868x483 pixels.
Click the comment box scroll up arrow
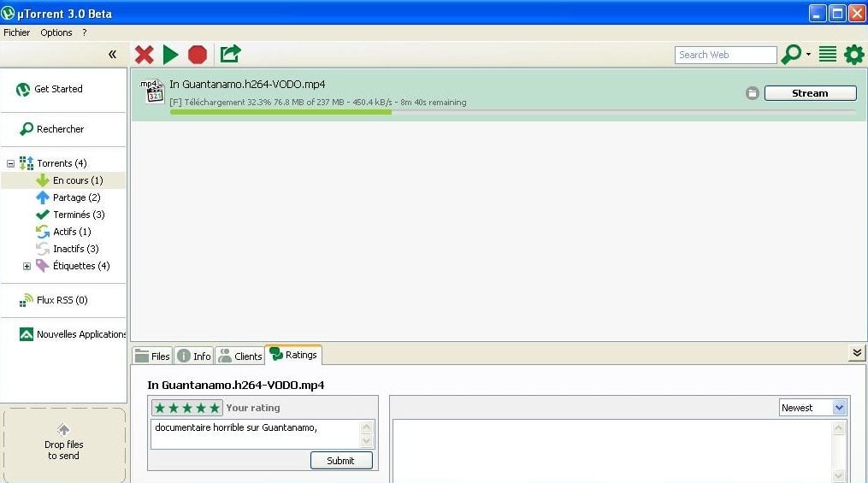tap(367, 427)
